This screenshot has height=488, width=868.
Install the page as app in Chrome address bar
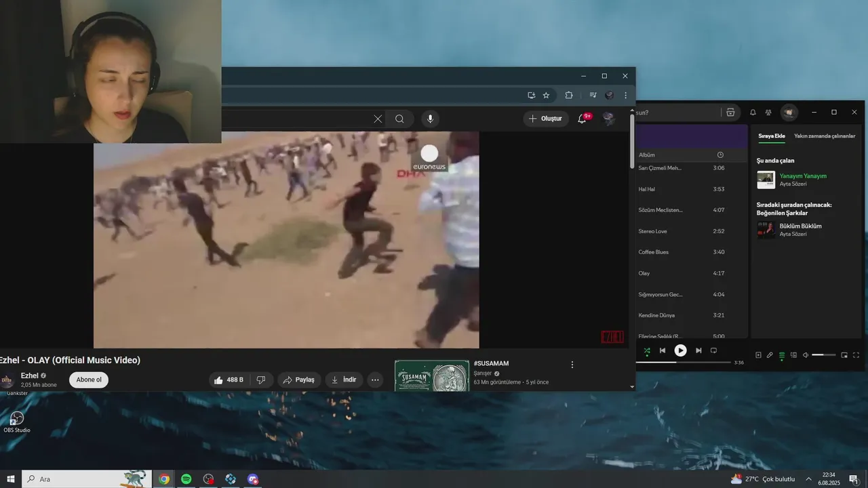click(x=531, y=96)
